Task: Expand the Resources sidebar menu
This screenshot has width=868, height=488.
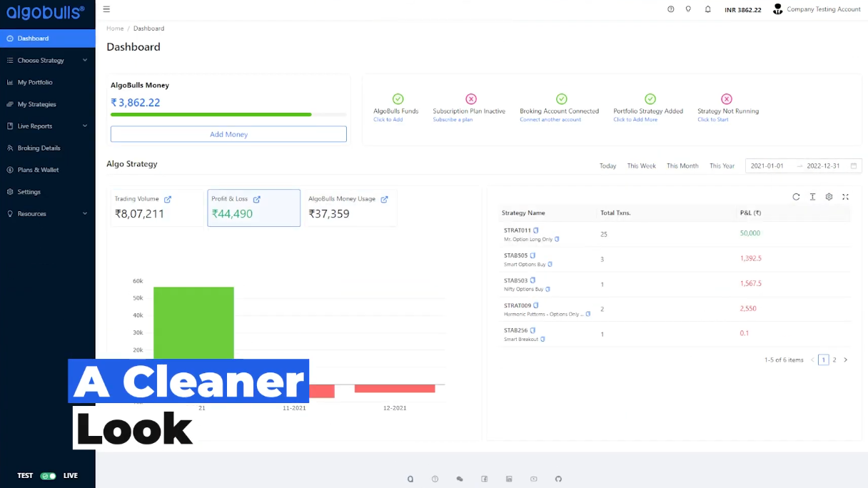Action: pos(47,214)
